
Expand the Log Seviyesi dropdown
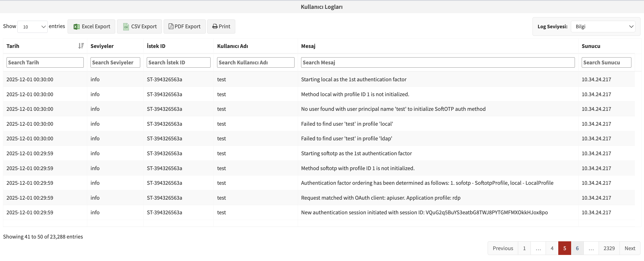point(603,27)
